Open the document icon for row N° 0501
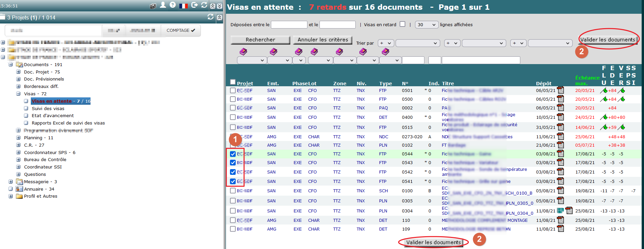 pyautogui.click(x=561, y=90)
